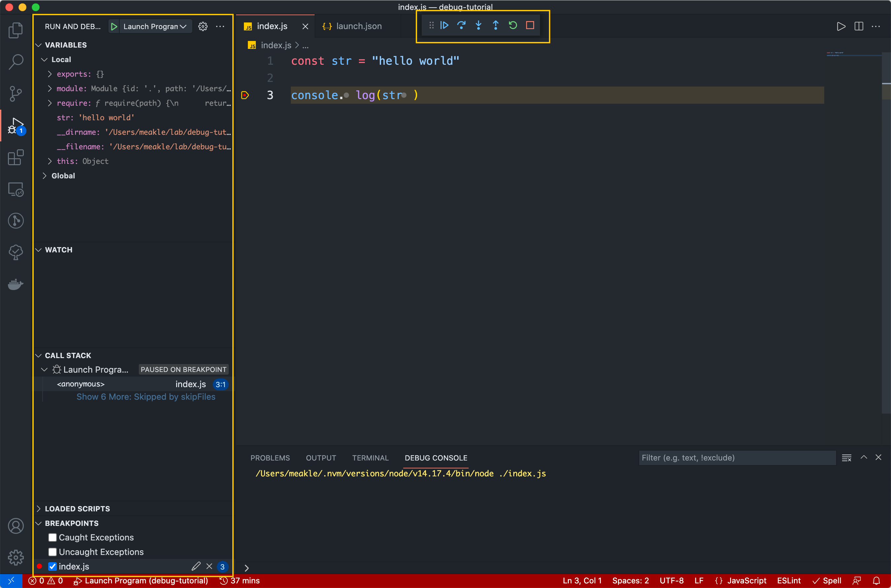Stop the debugging session
This screenshot has width=891, height=588.
pyautogui.click(x=530, y=25)
